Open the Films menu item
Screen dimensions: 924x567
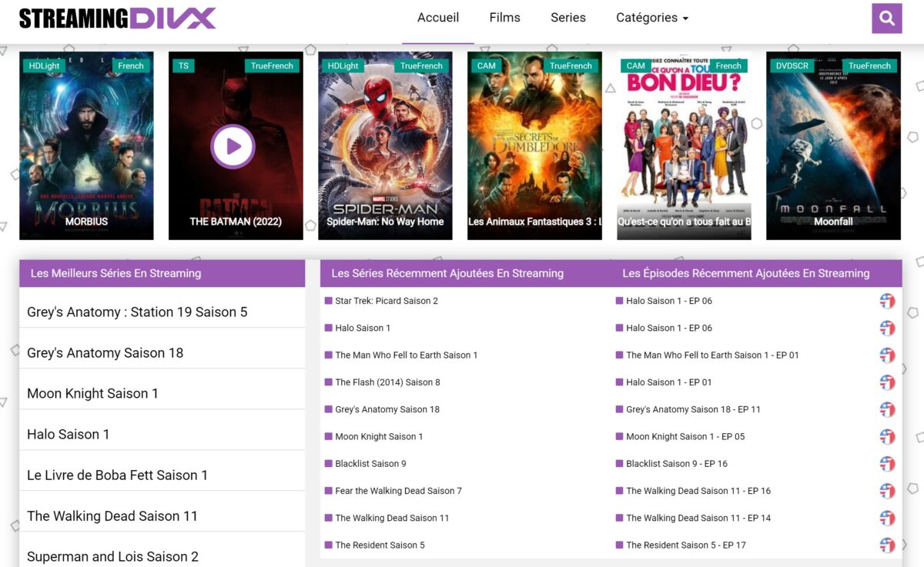[x=504, y=18]
